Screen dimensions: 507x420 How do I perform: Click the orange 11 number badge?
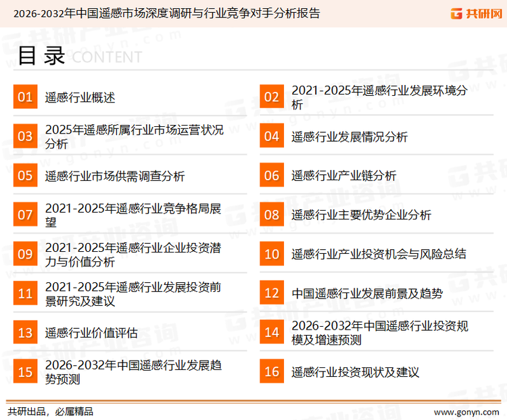[x=25, y=293]
